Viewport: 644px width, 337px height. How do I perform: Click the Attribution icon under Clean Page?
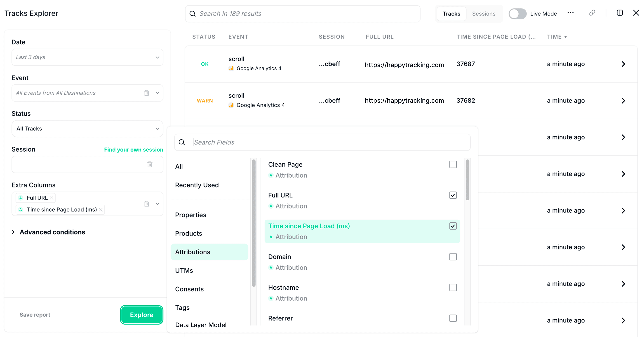tap(271, 175)
